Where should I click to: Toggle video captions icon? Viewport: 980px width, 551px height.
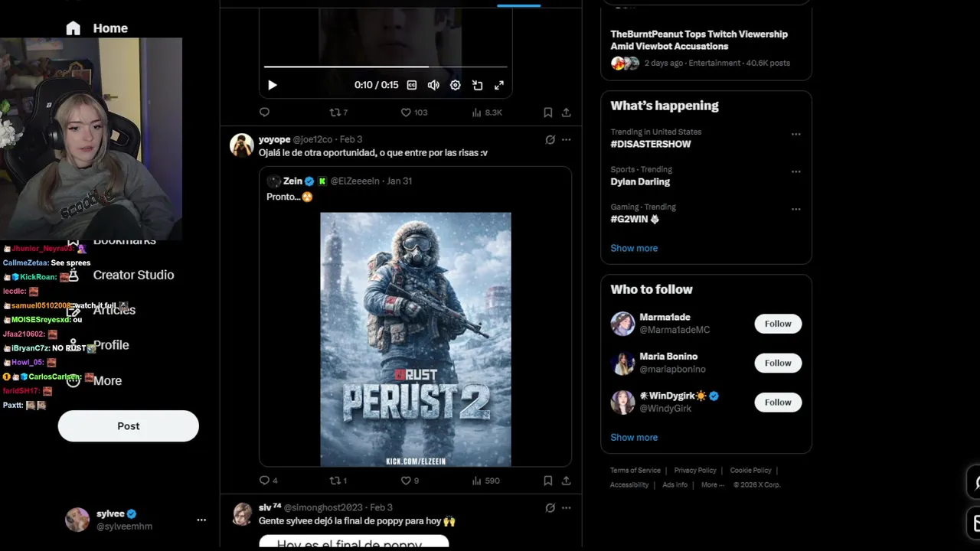[412, 85]
